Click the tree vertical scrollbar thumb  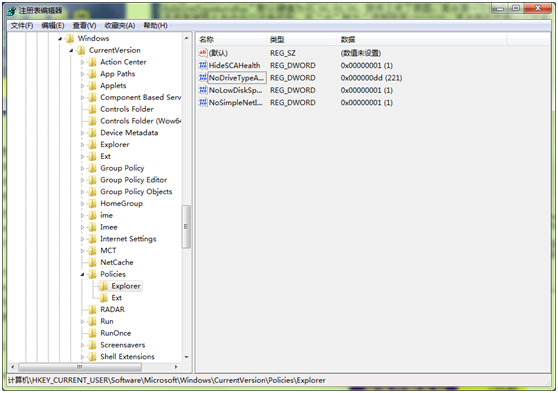(x=186, y=226)
